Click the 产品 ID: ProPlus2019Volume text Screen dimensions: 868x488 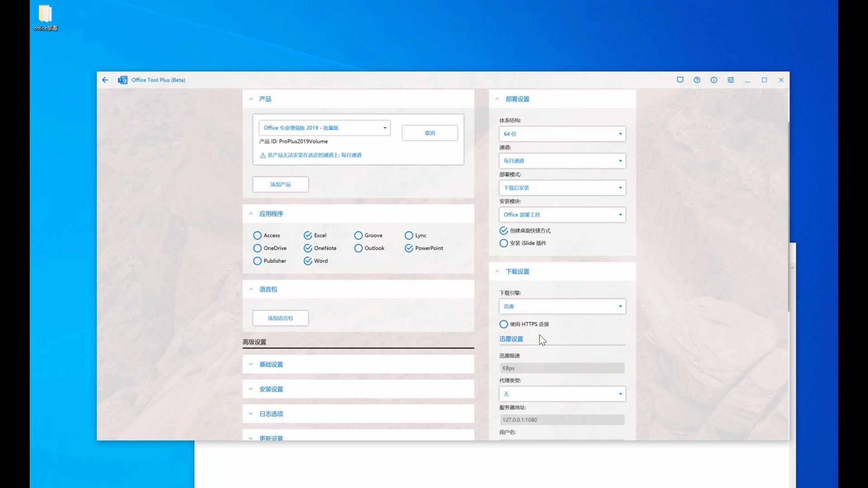[293, 141]
